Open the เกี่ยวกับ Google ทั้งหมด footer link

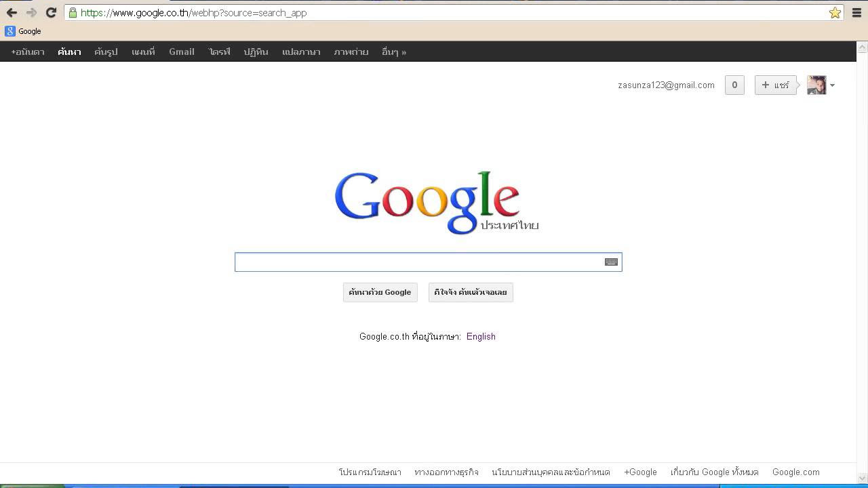pos(714,472)
